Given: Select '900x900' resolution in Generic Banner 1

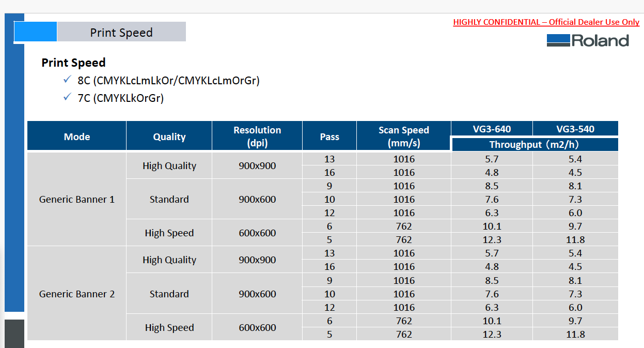Looking at the screenshot, I should [257, 165].
